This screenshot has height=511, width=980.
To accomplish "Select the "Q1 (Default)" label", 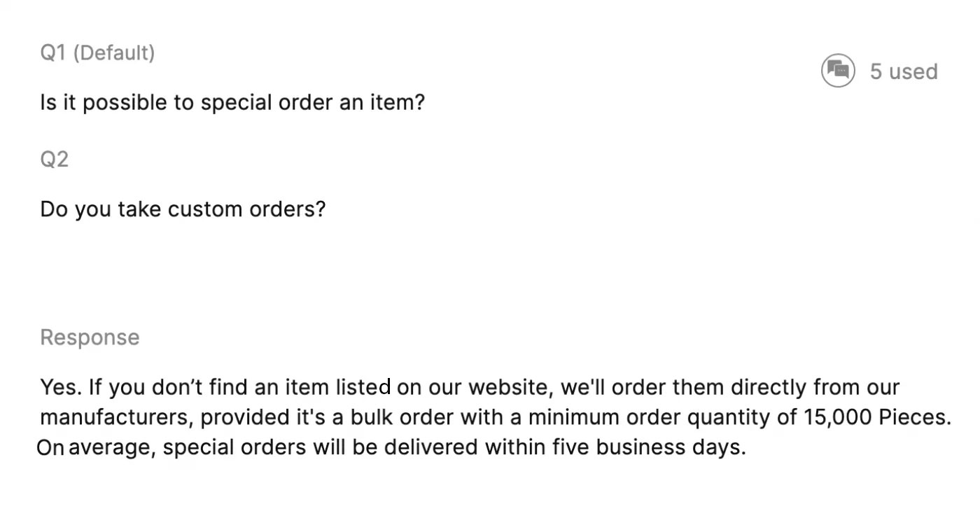I will (97, 52).
